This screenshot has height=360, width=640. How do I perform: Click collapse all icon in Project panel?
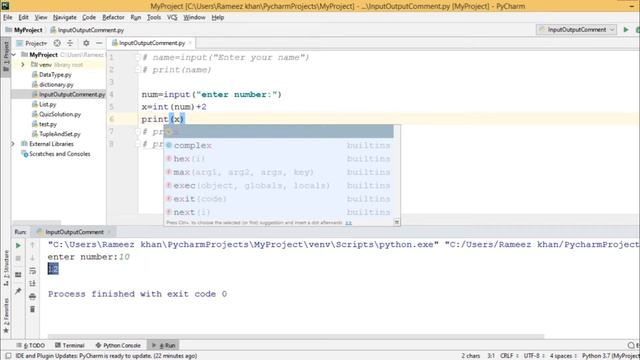[x=70, y=43]
